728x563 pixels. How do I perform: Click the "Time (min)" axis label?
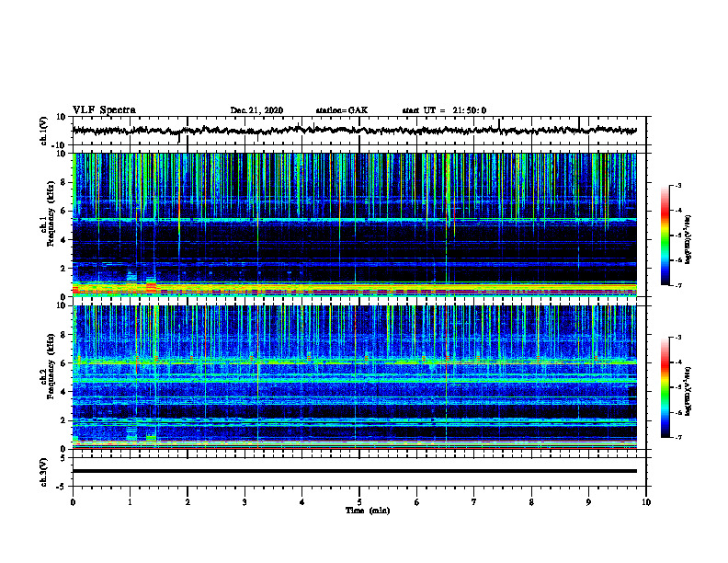coord(368,511)
